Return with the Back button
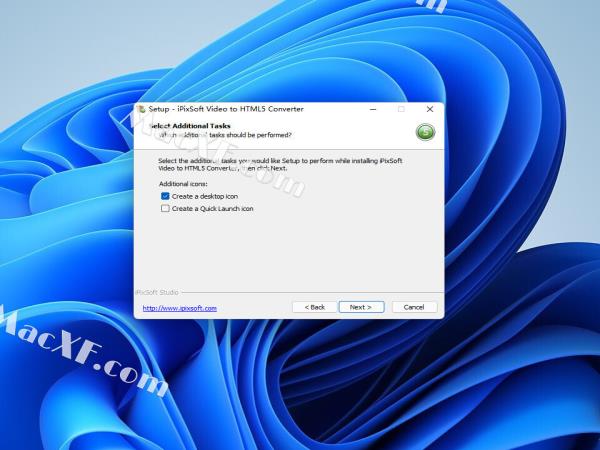Screen dimensions: 600x450 (315, 307)
